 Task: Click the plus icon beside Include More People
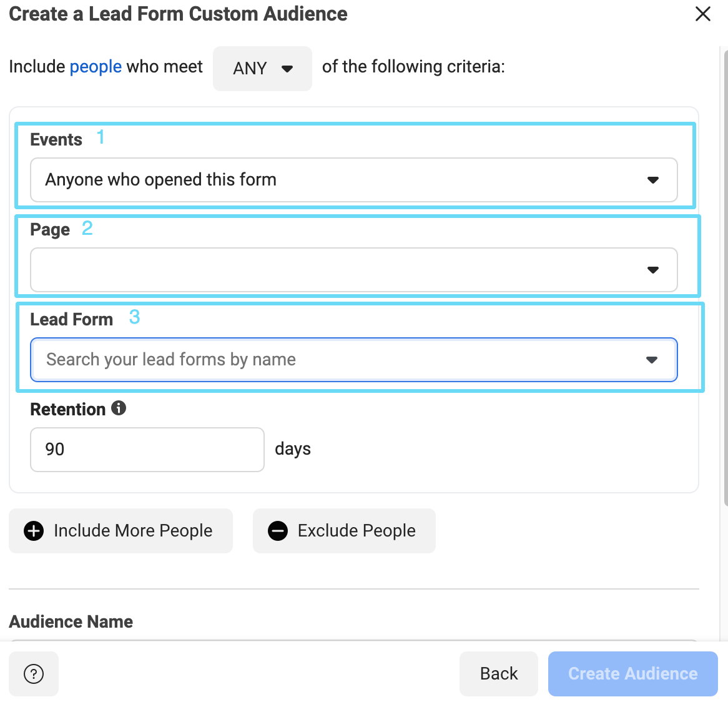(x=33, y=530)
